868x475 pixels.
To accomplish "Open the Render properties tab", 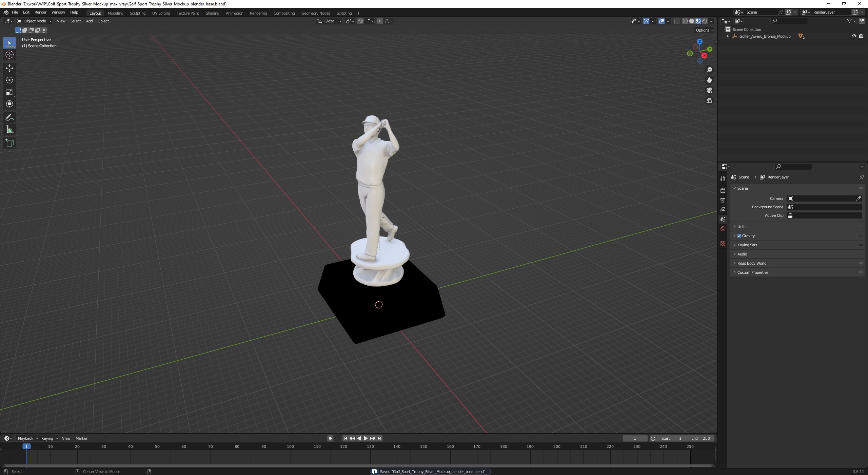I will click(723, 190).
